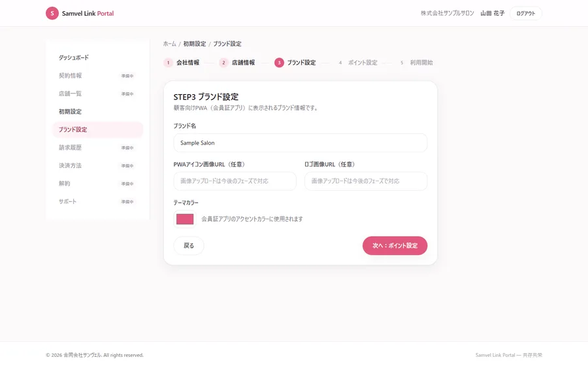Screen dimensions: 588x368
Task: Click the 初期設定 breadcrumb link
Action: point(195,44)
